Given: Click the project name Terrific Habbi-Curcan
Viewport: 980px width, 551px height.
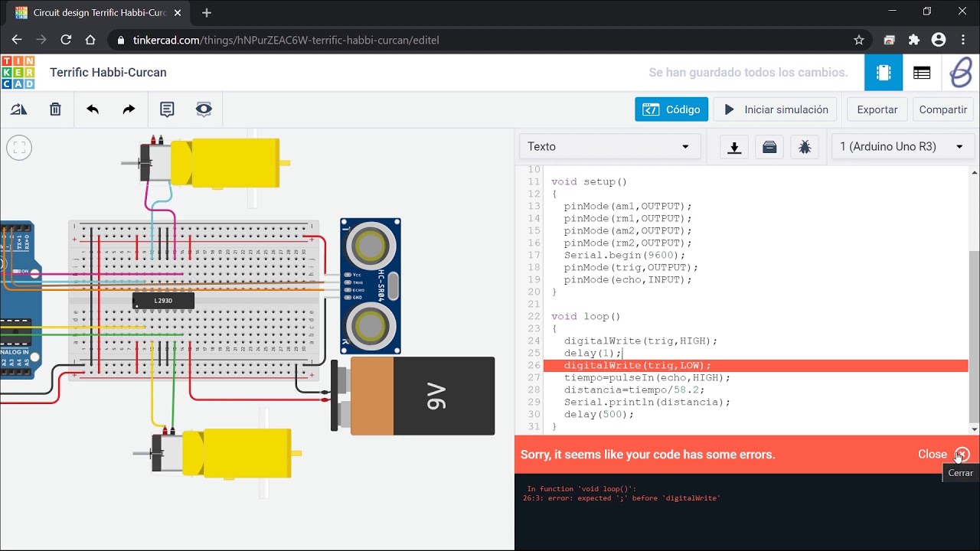Looking at the screenshot, I should click(x=108, y=73).
